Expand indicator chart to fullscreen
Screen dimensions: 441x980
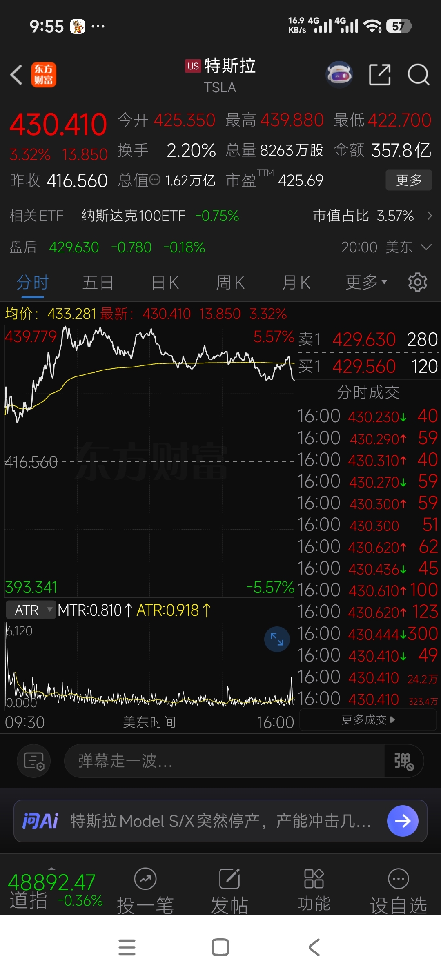click(277, 639)
